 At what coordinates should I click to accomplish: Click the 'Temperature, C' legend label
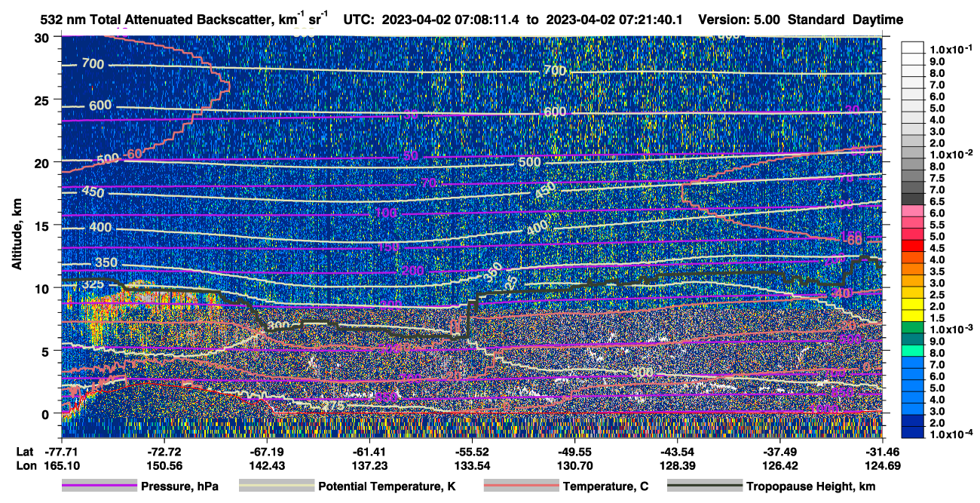[605, 487]
